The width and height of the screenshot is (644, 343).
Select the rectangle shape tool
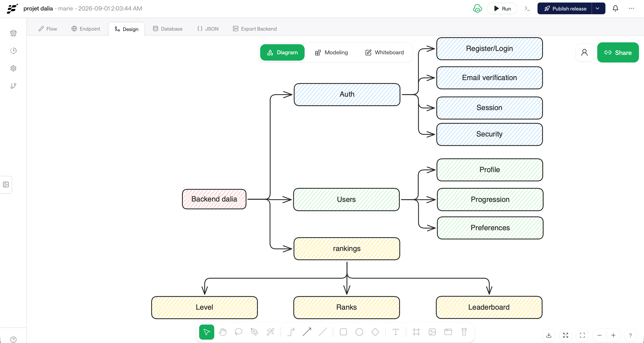point(343,332)
